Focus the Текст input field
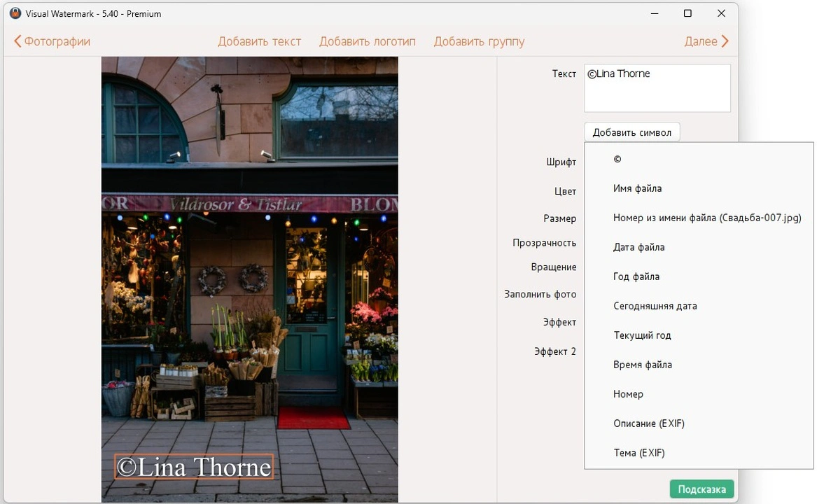Viewport: 817px width, 504px height. pyautogui.click(x=657, y=88)
